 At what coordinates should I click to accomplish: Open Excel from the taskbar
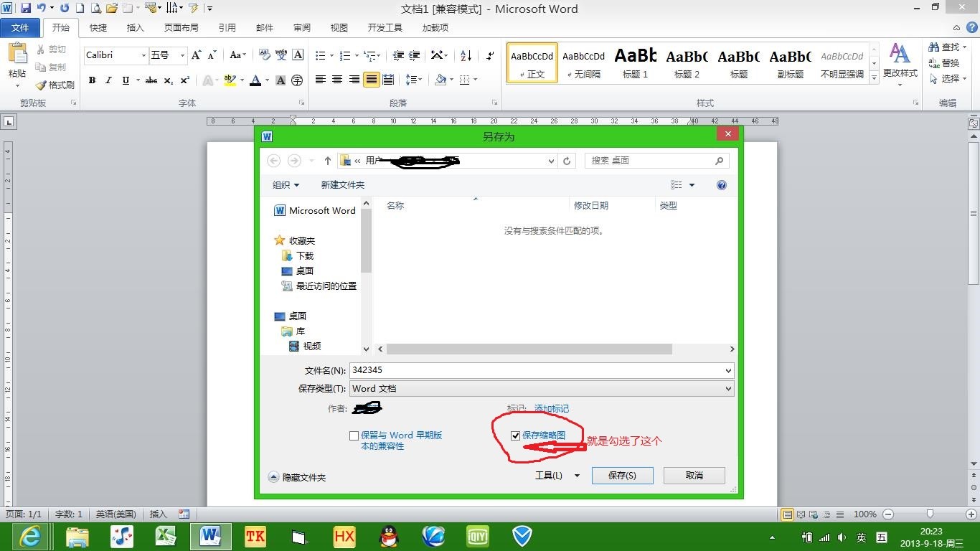[166, 536]
